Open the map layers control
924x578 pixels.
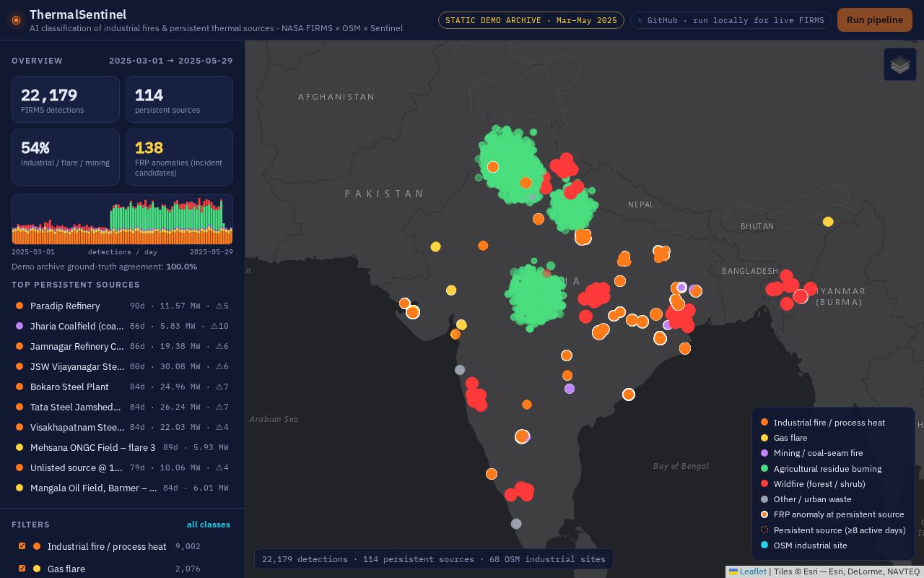point(899,65)
